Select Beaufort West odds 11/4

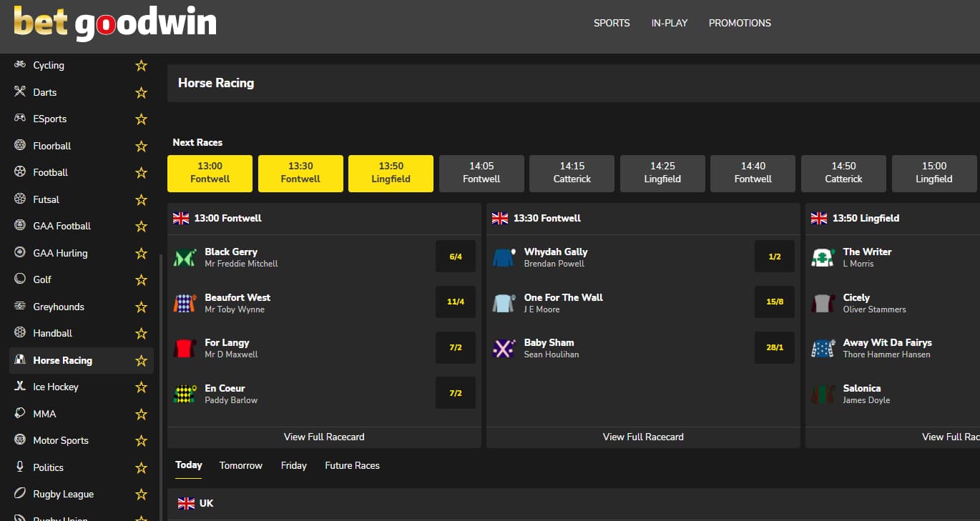coord(456,302)
